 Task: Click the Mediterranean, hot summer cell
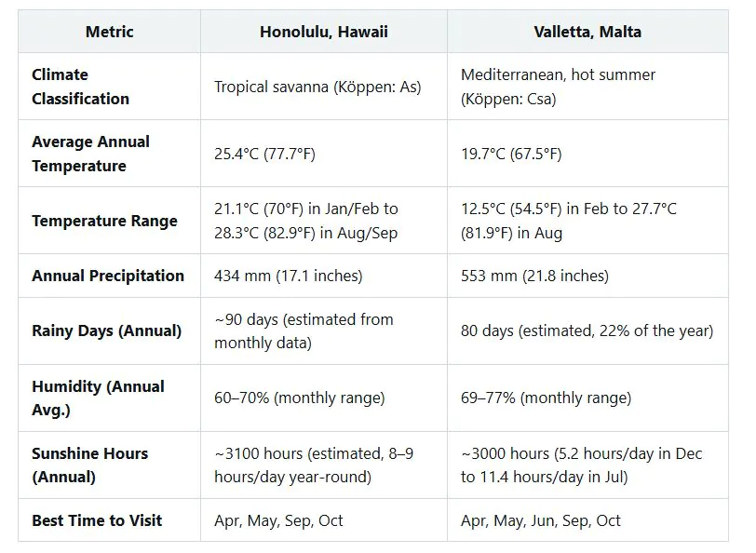pyautogui.click(x=558, y=87)
